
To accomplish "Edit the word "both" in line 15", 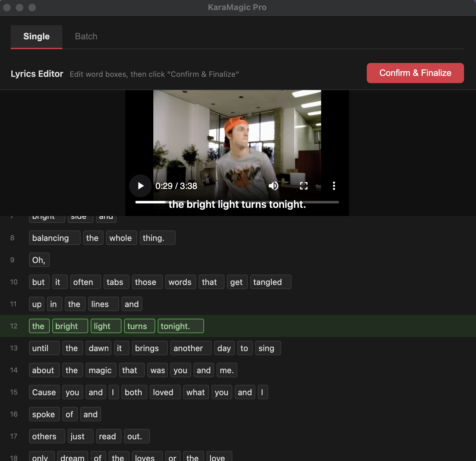I will [134, 392].
